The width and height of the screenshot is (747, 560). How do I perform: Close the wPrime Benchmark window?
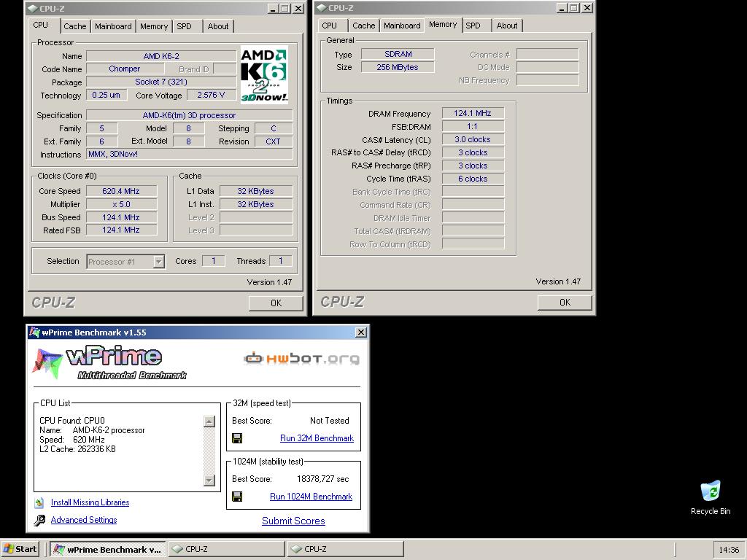361,332
